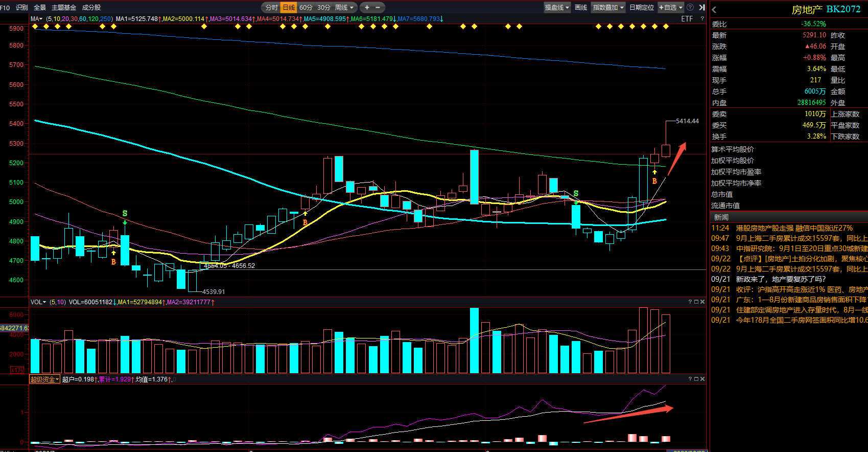Screen dimensions: 868x452
Task: Zoom out the chart with the minus button
Action: click(378, 8)
